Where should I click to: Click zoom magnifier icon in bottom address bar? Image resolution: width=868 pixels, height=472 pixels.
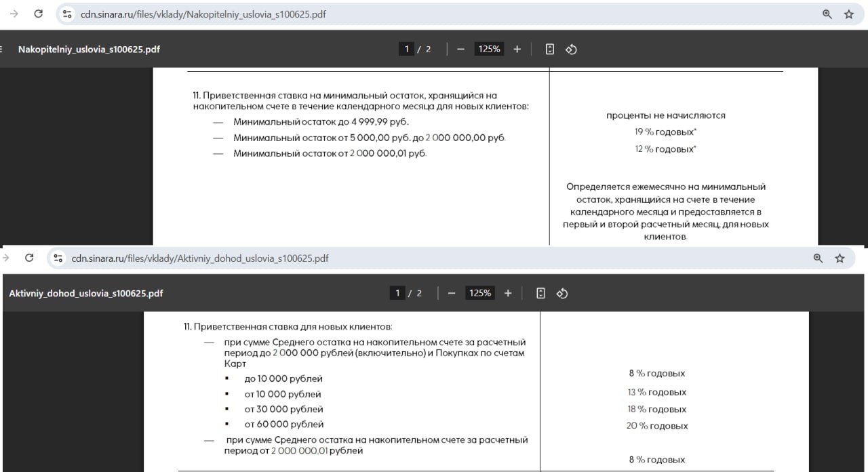coord(818,258)
